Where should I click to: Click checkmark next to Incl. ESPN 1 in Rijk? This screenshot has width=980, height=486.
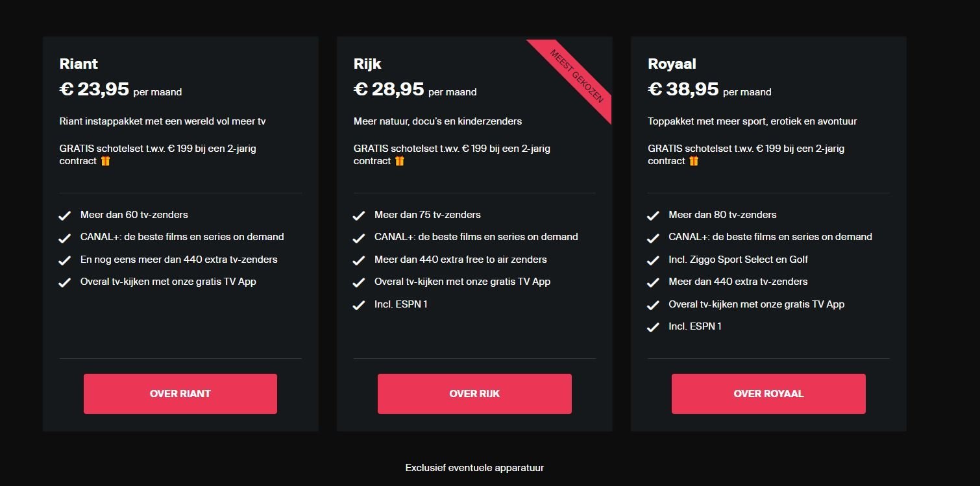358,305
